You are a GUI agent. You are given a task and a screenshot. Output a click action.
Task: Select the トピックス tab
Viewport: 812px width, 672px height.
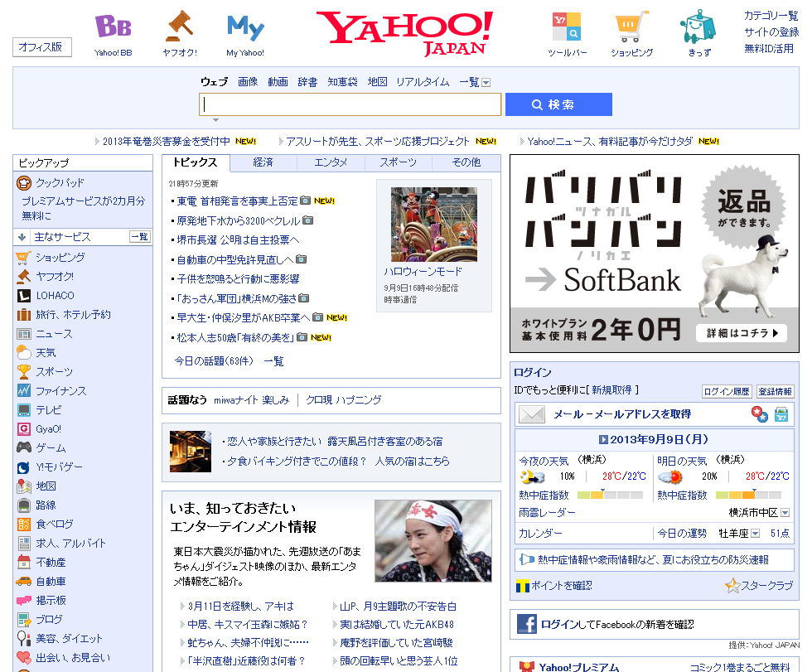pos(196,162)
